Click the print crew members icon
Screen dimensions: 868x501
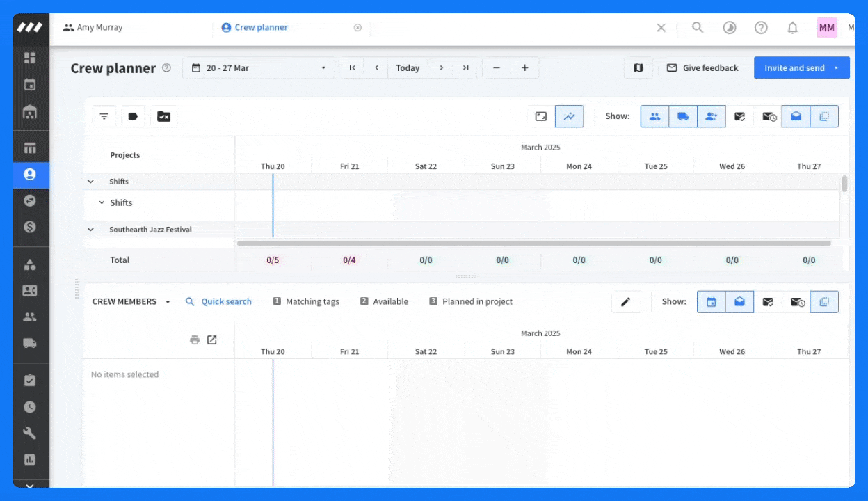click(195, 340)
